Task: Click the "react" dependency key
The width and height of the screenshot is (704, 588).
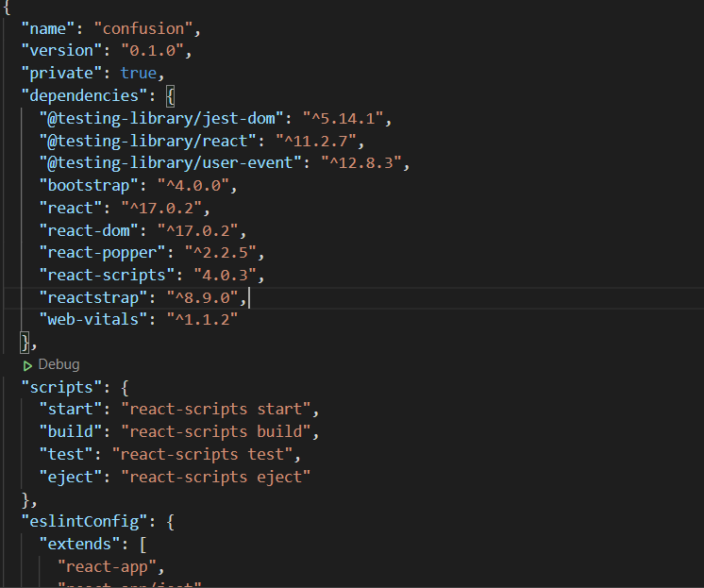Action: [x=71, y=208]
